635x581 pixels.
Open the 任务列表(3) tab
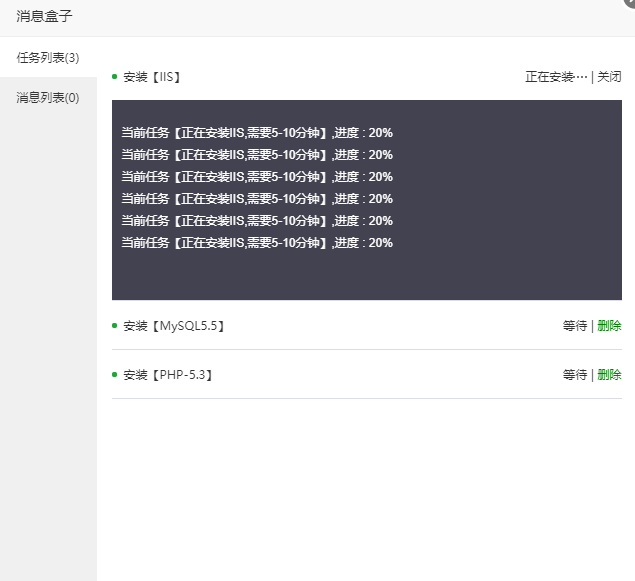click(48, 57)
